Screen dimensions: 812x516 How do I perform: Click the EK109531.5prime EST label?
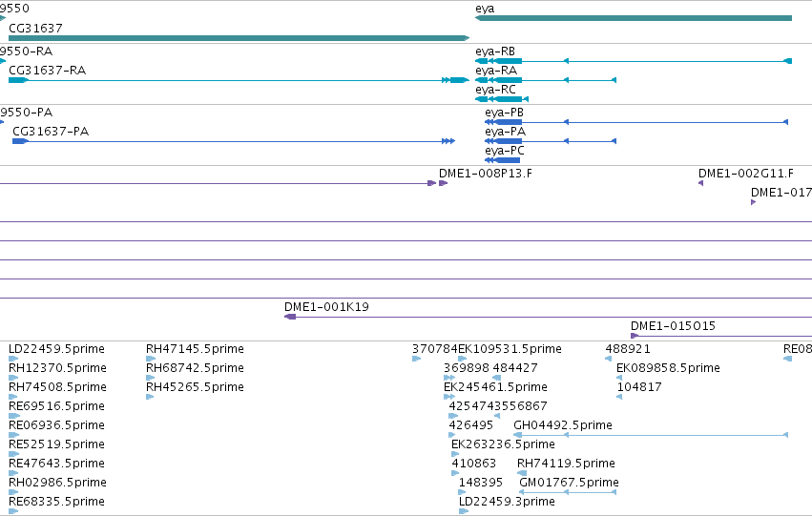[510, 349]
